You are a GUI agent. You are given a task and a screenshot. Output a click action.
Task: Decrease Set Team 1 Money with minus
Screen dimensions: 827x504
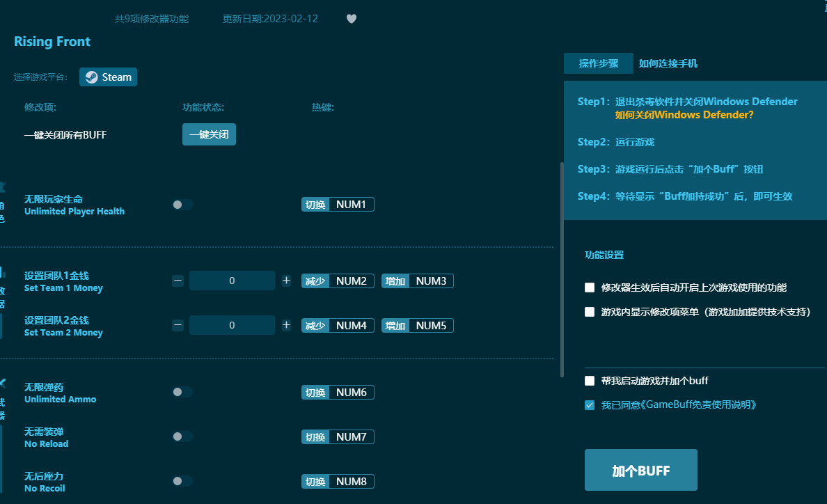tap(178, 281)
